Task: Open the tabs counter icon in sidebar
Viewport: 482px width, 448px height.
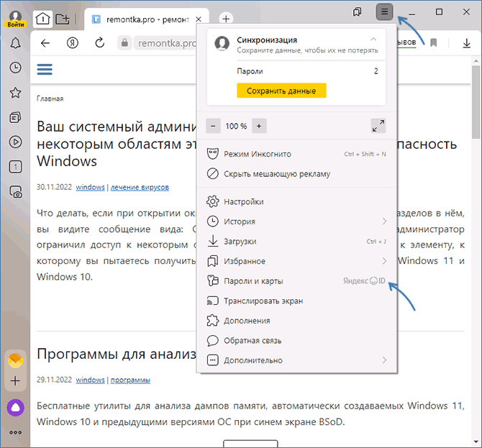Action: click(15, 167)
